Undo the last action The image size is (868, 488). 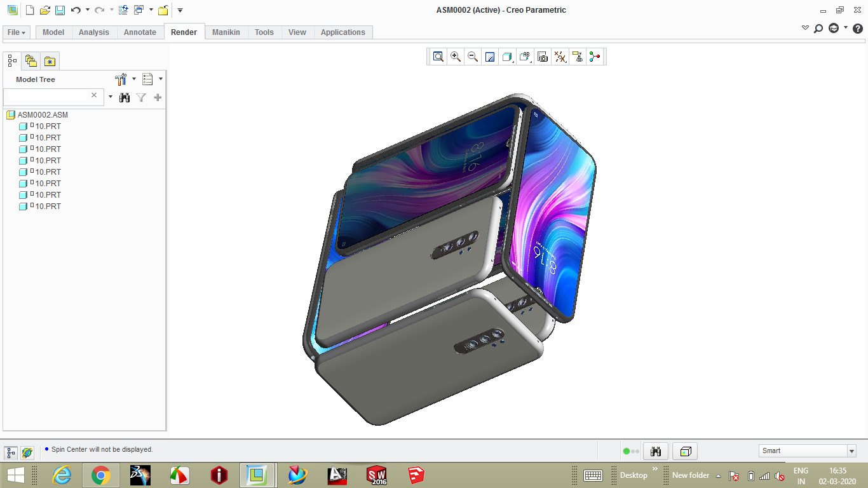76,10
